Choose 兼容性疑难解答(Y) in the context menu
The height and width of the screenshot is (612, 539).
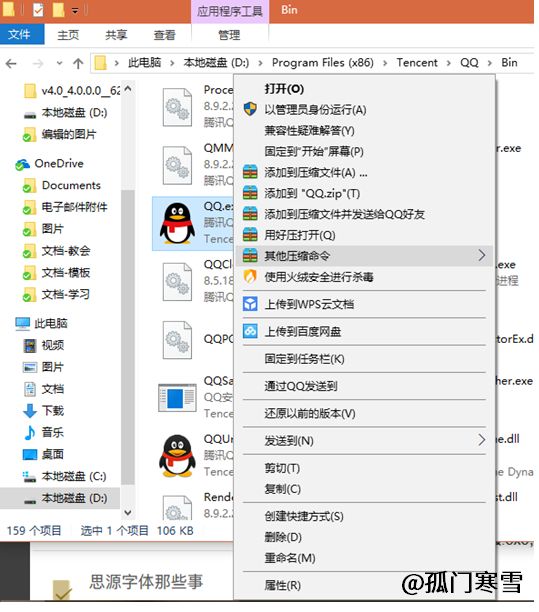click(309, 130)
